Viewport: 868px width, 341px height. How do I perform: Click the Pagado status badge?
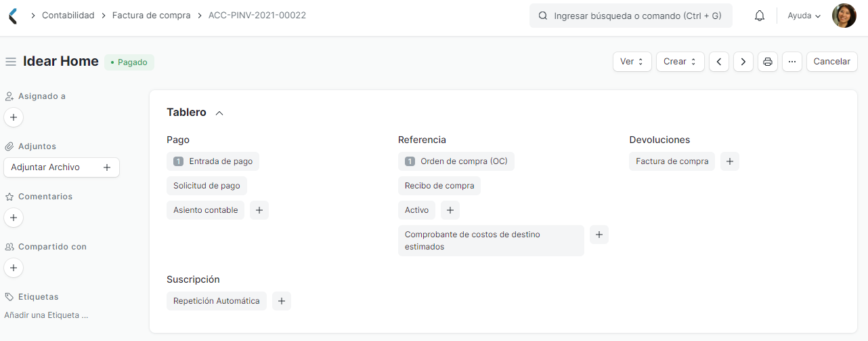point(129,62)
